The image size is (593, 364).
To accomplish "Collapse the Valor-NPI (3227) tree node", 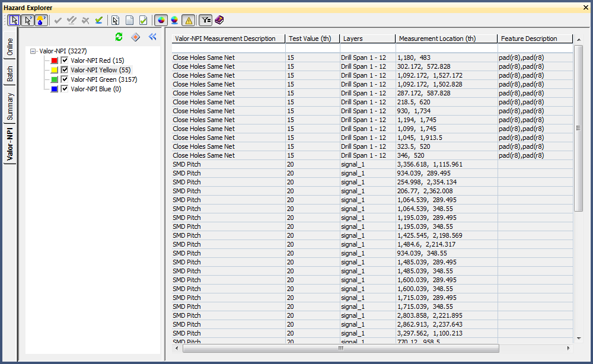I will 33,52.
